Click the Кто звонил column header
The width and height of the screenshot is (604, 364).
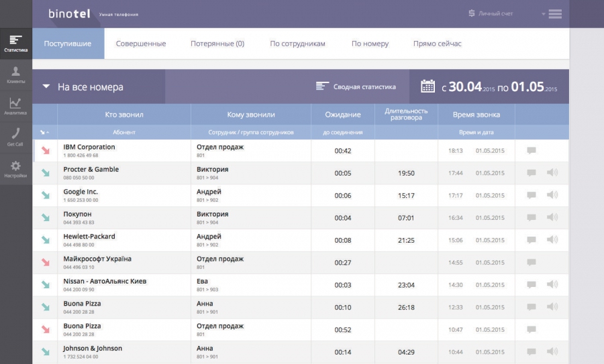[124, 115]
